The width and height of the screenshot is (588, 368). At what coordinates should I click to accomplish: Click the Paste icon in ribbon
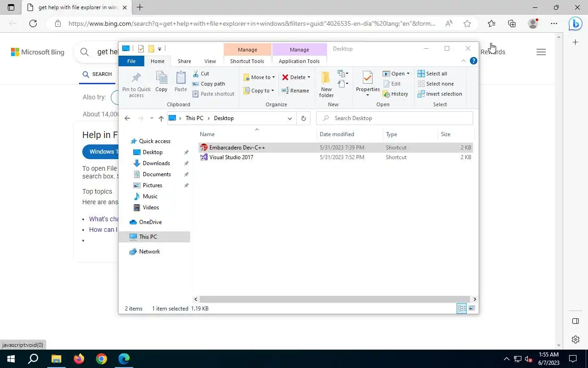[x=181, y=78]
